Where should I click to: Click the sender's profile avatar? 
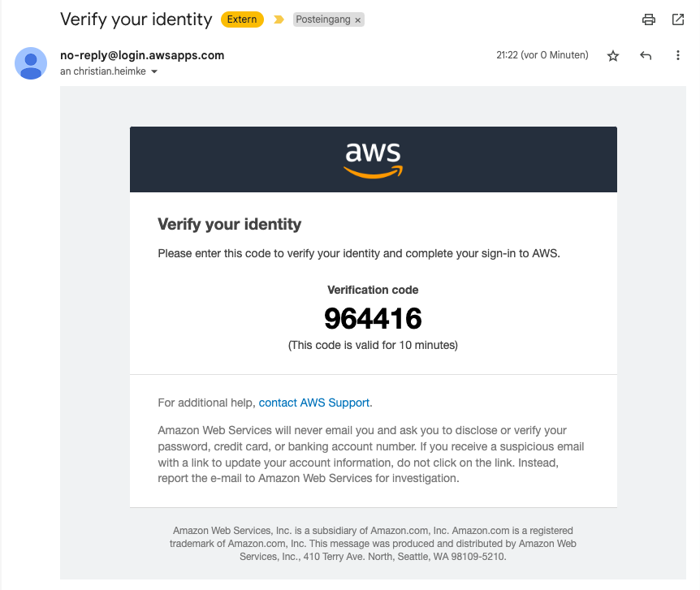(x=31, y=63)
